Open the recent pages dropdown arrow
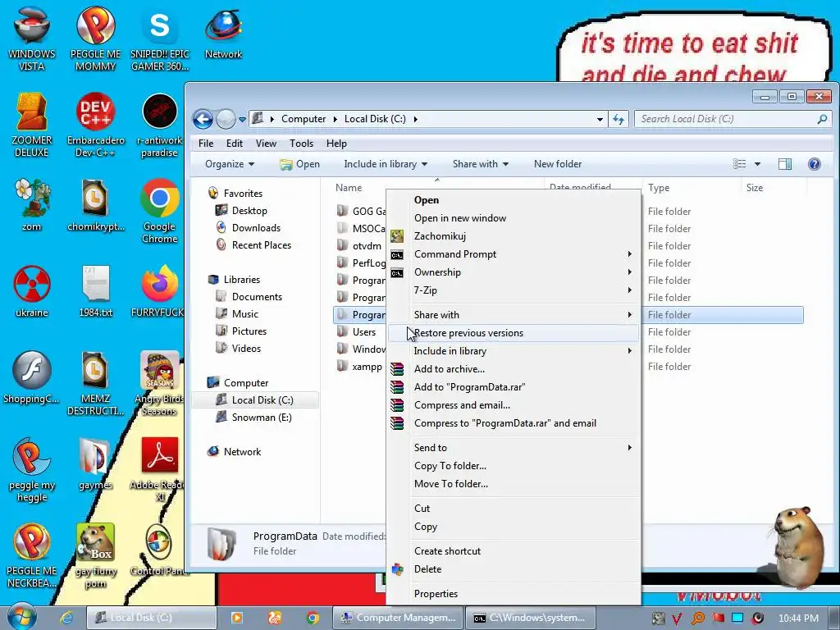 point(242,120)
